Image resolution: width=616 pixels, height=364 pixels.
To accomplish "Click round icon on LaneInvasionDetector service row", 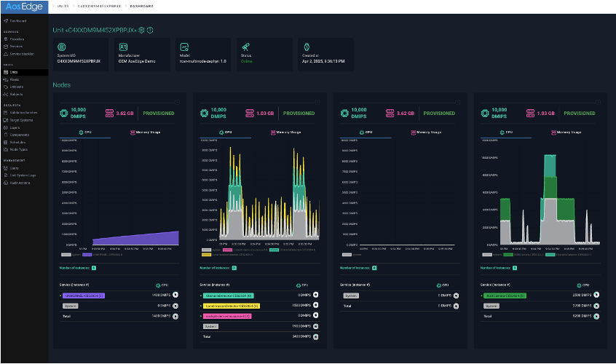I will [x=315, y=306].
